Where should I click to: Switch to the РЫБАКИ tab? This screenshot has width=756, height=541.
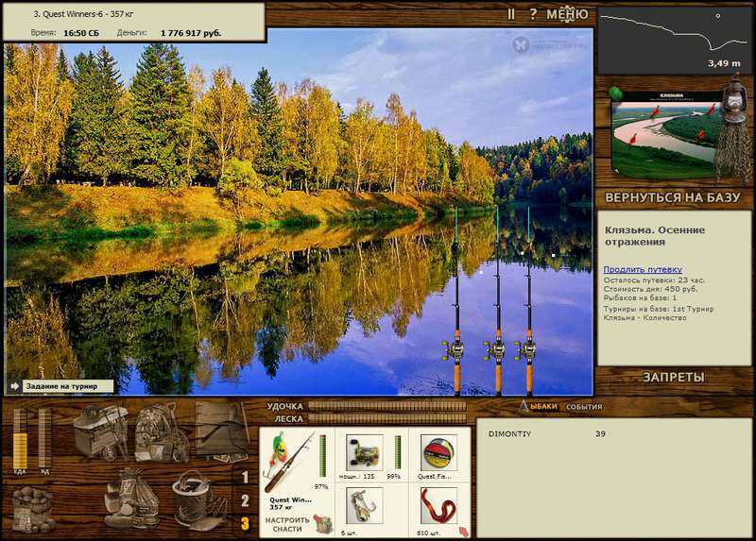[x=539, y=407]
